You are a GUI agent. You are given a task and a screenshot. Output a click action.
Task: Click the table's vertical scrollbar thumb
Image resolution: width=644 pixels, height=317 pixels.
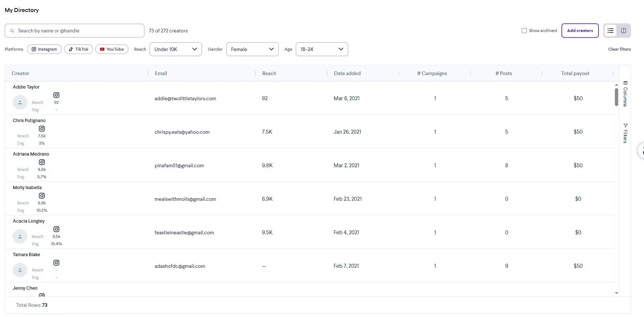(x=616, y=97)
